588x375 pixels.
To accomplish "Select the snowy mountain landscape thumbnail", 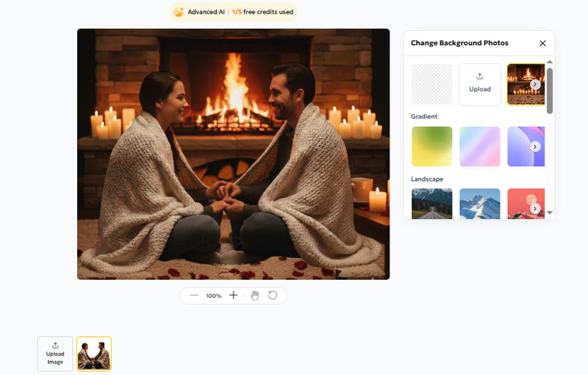I will click(480, 203).
